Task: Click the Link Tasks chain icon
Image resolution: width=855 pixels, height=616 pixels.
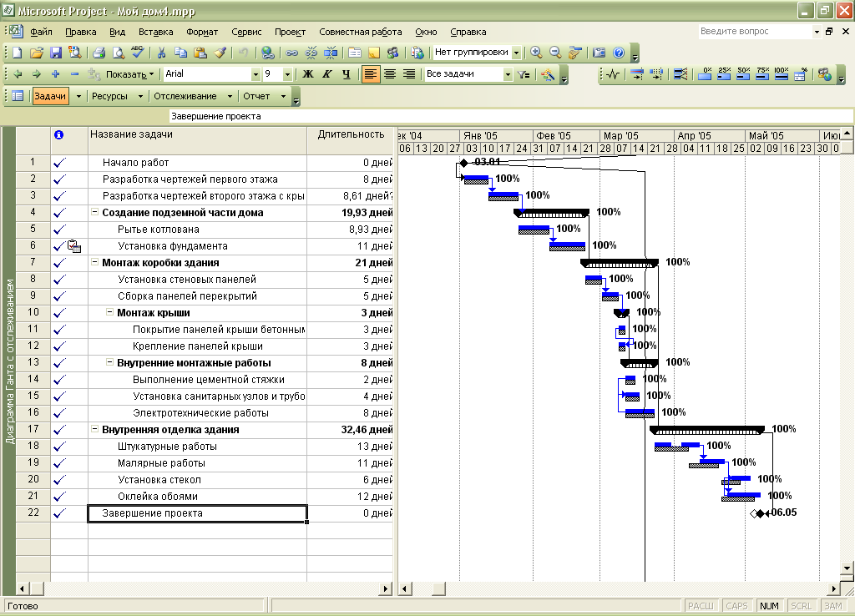Action: (x=291, y=53)
